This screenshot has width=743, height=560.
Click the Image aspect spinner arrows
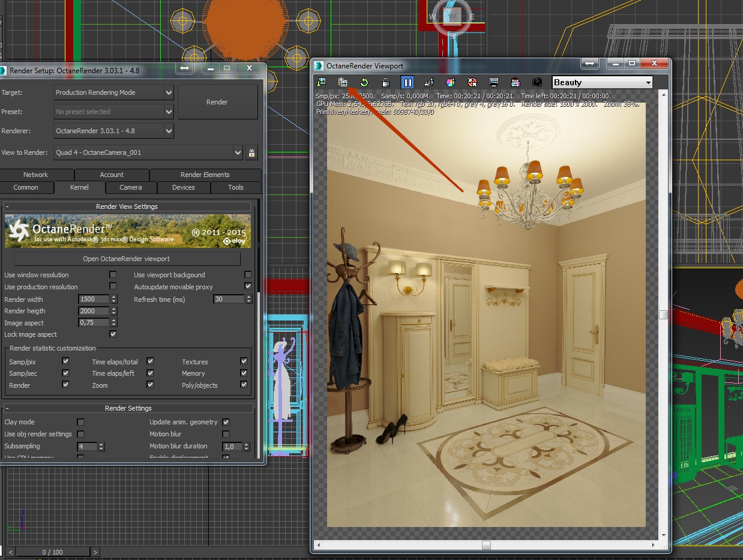pos(114,323)
